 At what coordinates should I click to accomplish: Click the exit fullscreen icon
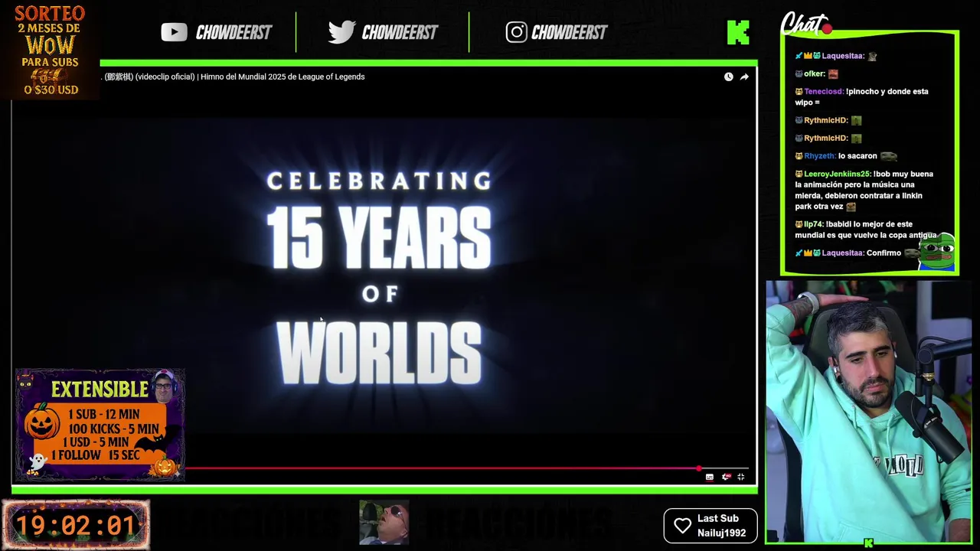pos(741,477)
